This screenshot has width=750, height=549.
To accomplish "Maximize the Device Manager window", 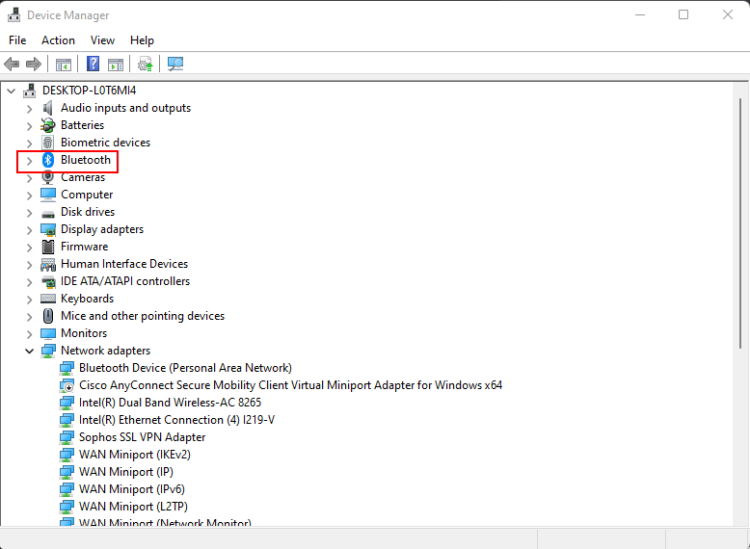I will point(684,15).
